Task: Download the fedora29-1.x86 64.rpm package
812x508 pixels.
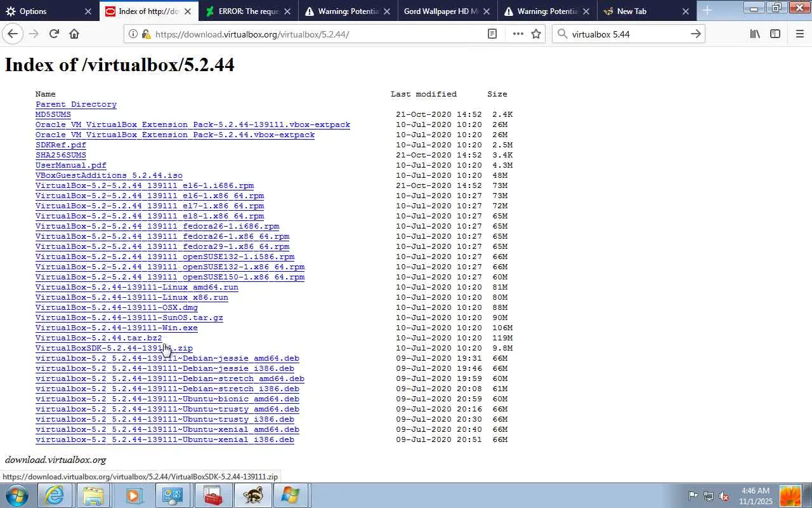Action: (162, 246)
